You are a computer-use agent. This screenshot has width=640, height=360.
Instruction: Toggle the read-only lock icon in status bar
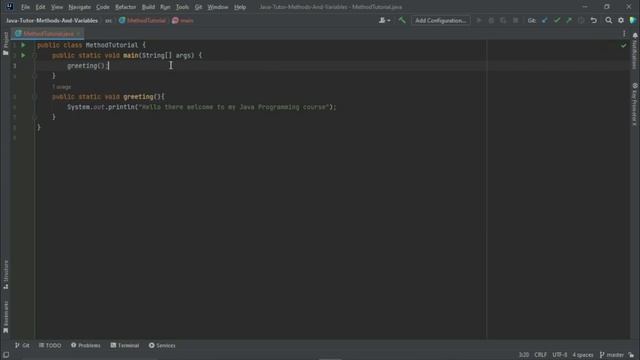pyautogui.click(x=631, y=355)
